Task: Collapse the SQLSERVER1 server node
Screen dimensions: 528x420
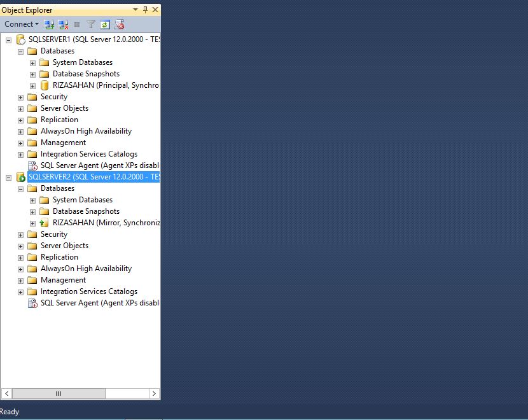Action: 9,39
